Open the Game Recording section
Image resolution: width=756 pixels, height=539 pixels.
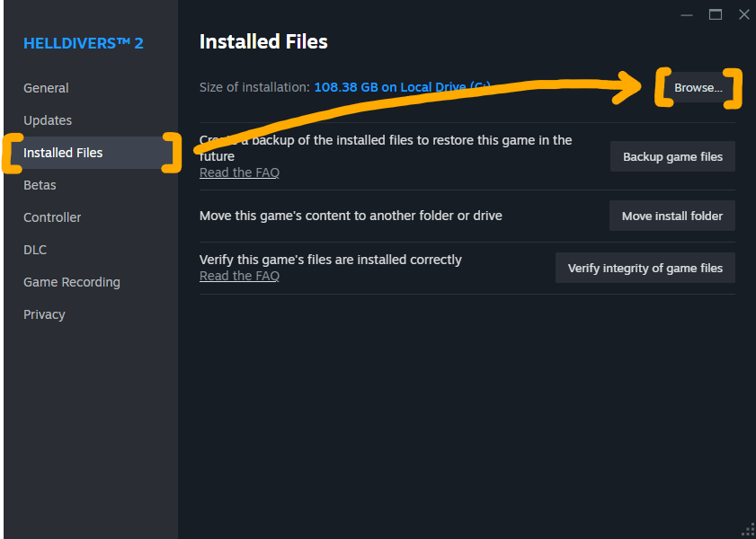click(x=72, y=282)
